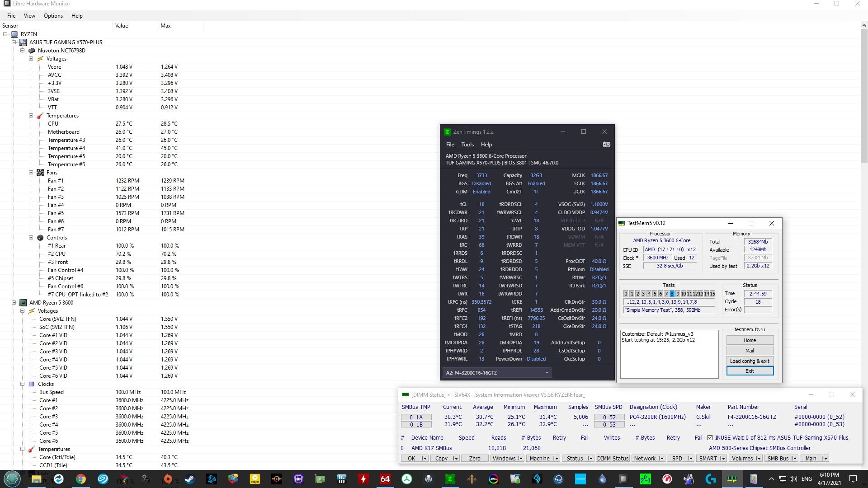Open the TeamSpeak headset taskbar icon
This screenshot has width=868, height=488.
click(x=558, y=479)
